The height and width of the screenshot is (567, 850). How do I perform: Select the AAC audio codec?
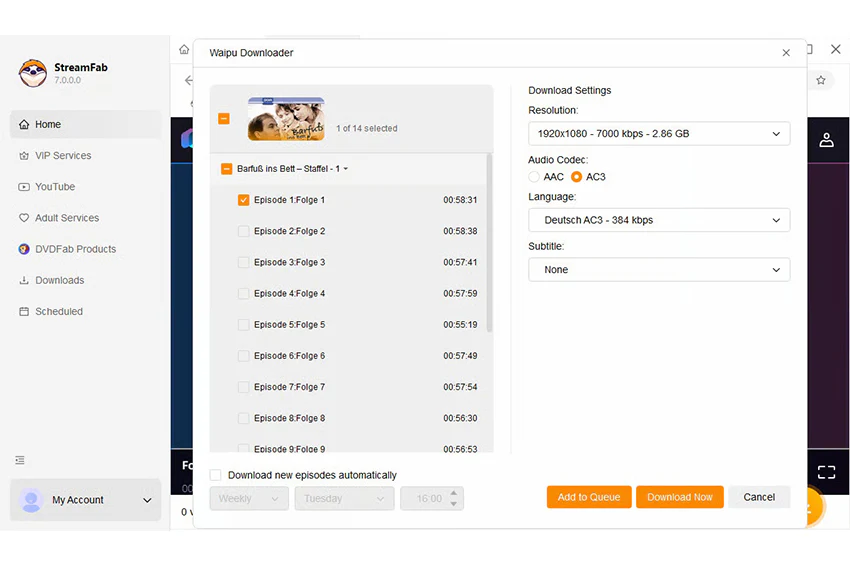click(534, 177)
